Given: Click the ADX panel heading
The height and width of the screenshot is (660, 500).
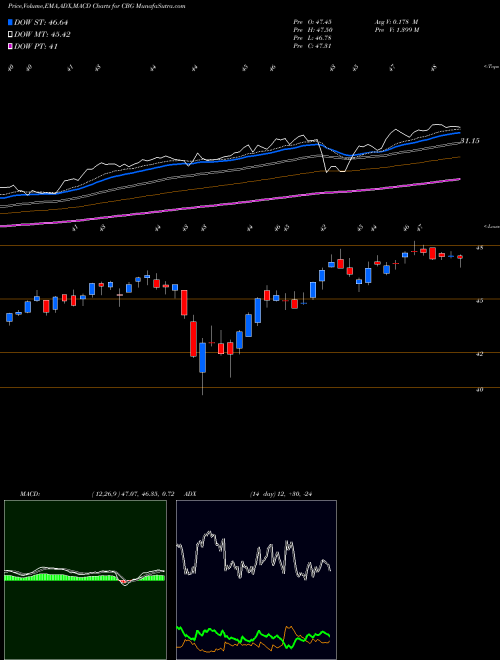Looking at the screenshot, I should [191, 494].
